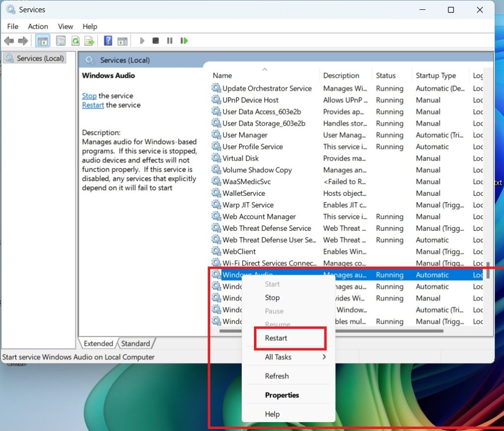Open the Help menu in menu bar

(90, 27)
